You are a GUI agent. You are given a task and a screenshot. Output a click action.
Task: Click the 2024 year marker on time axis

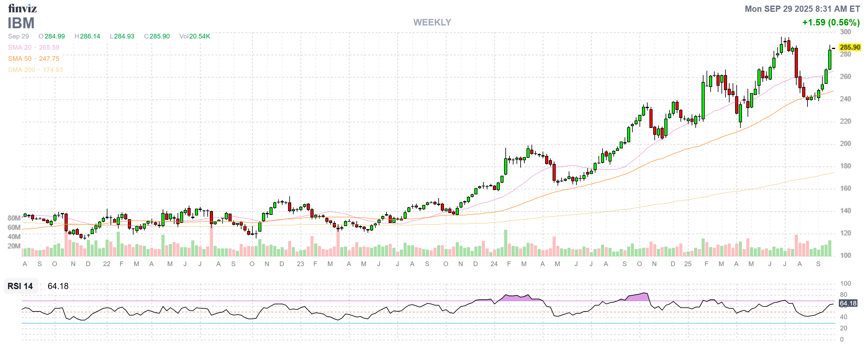coord(494,264)
